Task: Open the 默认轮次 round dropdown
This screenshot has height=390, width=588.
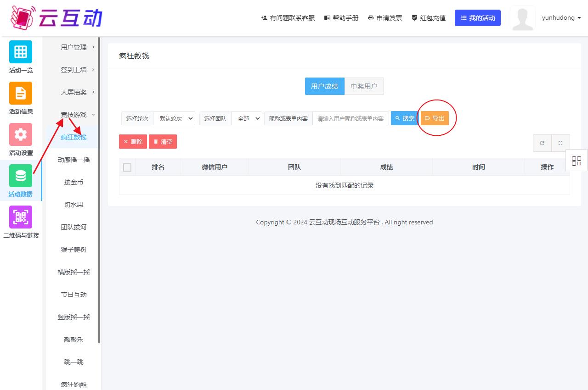Action: tap(174, 118)
